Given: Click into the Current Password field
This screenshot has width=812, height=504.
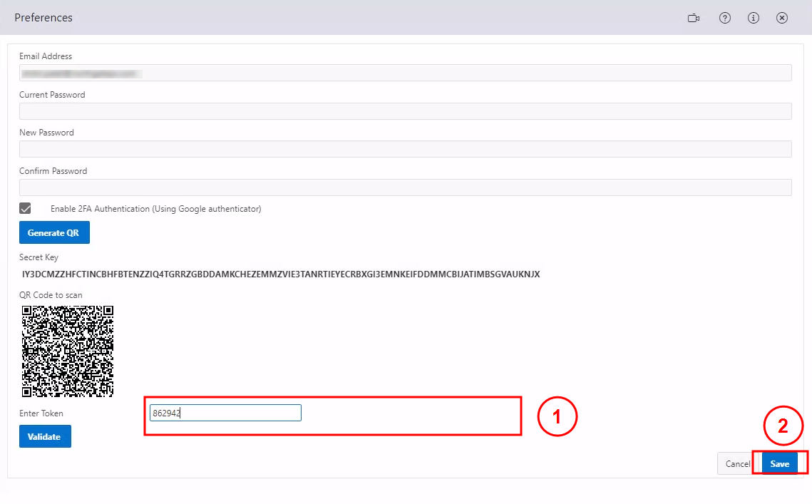Looking at the screenshot, I should coord(405,111).
